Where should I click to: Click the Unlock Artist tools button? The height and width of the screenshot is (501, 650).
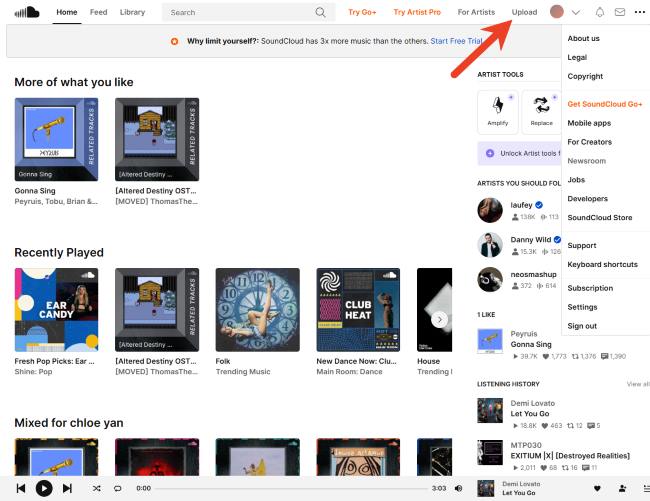(x=519, y=153)
